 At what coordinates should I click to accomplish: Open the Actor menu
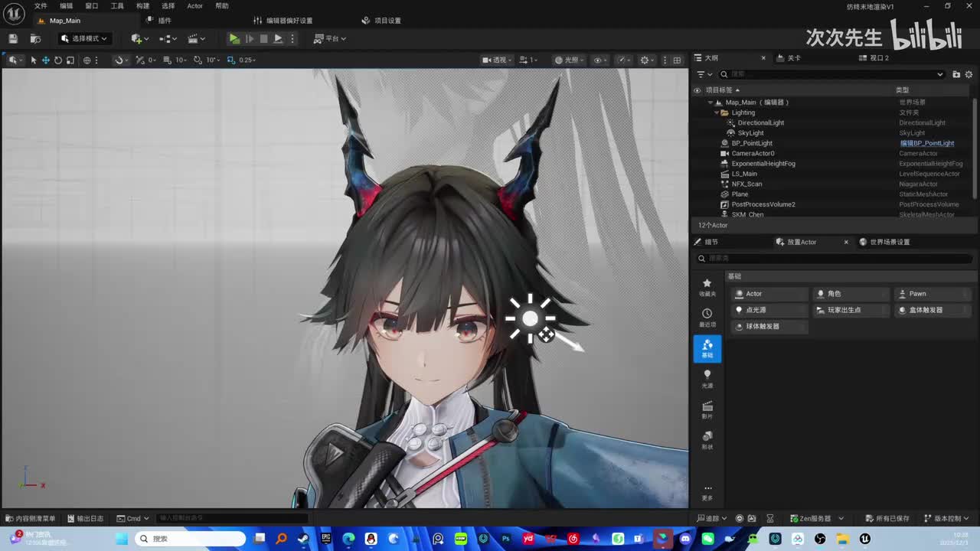[194, 6]
